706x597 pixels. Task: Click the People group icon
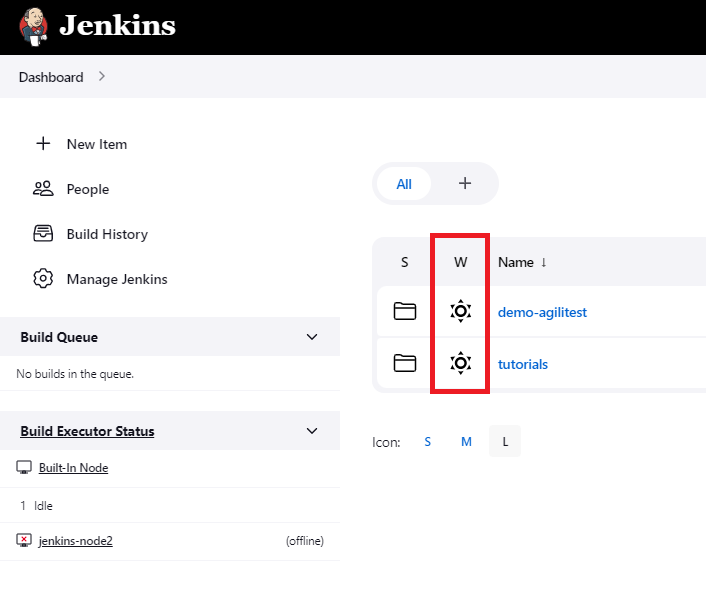43,189
